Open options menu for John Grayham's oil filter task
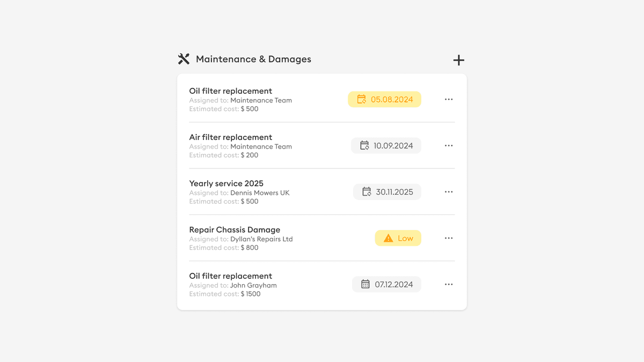644x362 pixels. (x=449, y=284)
